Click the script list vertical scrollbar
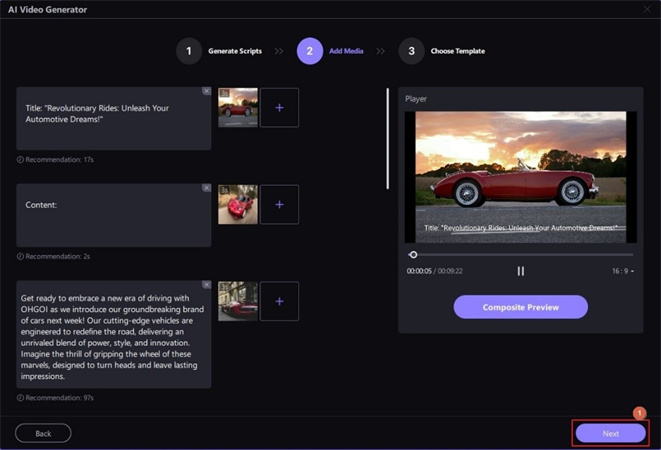Viewport: 661px width, 450px height. coord(388,140)
